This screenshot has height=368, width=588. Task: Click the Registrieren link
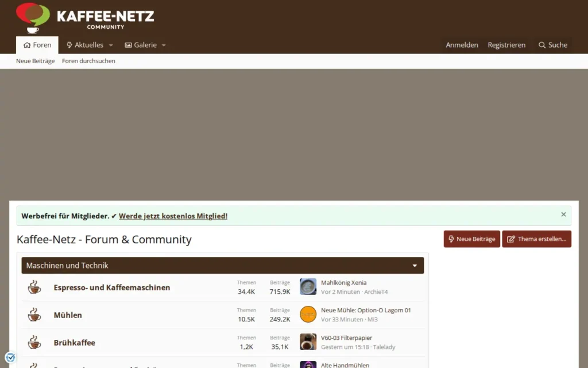pos(506,45)
